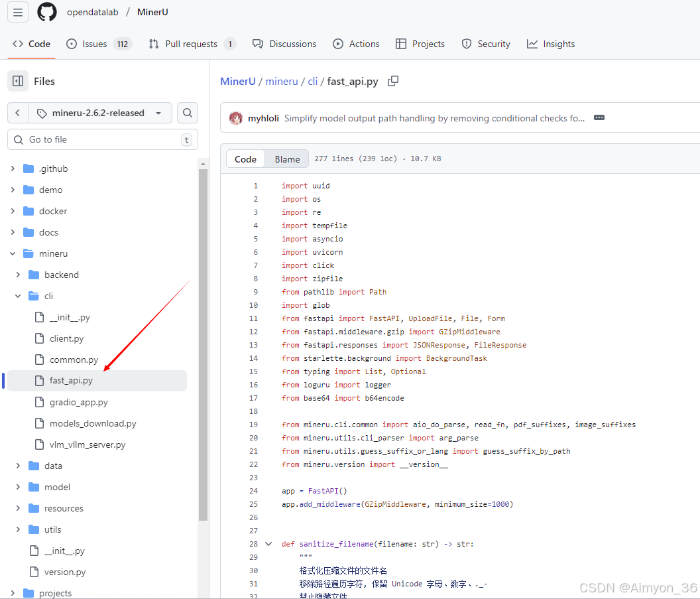The width and height of the screenshot is (700, 599).
Task: Expand the backend folder
Action: (18, 275)
